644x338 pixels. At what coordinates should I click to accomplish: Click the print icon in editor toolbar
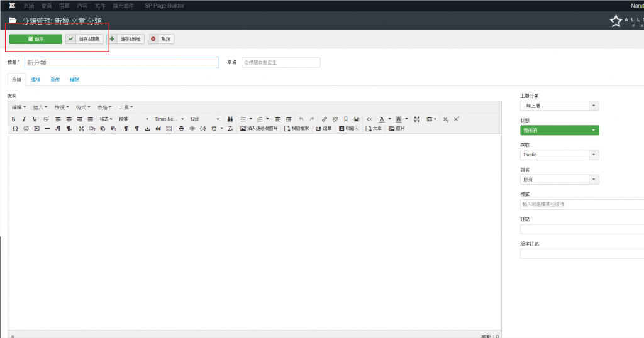(181, 128)
